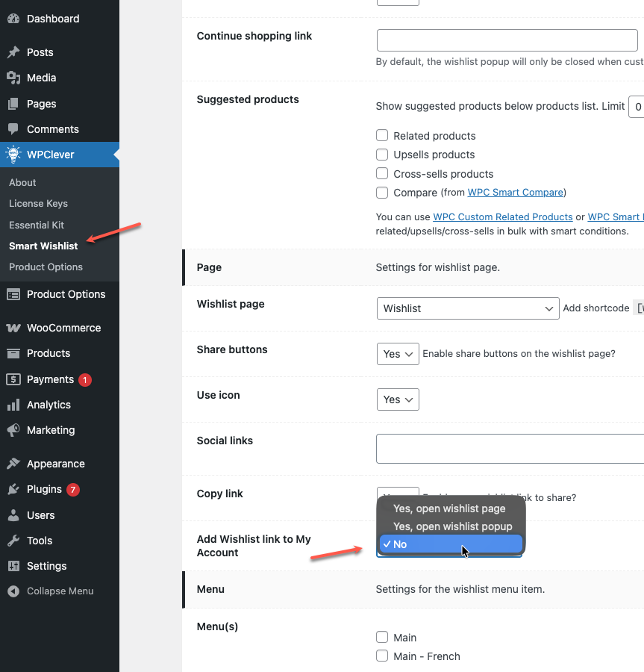Check the Cross-sells products option
Screen dimensions: 644x672
[382, 173]
